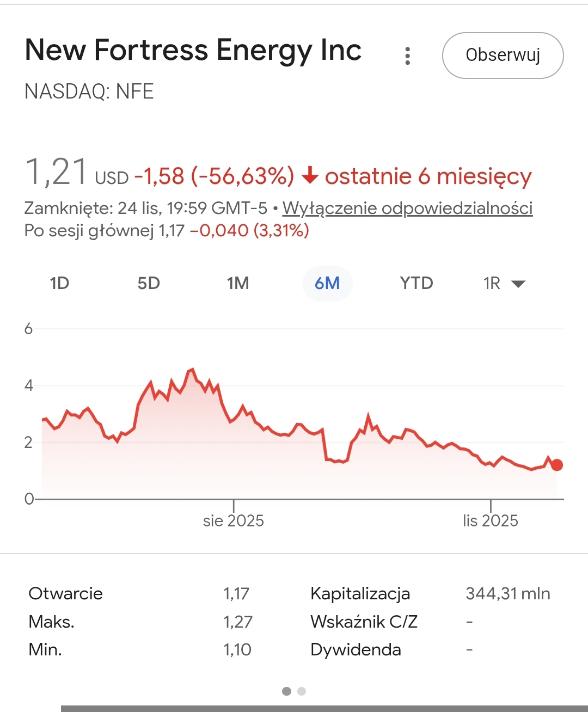Select first page indicator dot
This screenshot has width=588, height=712.
tap(286, 691)
